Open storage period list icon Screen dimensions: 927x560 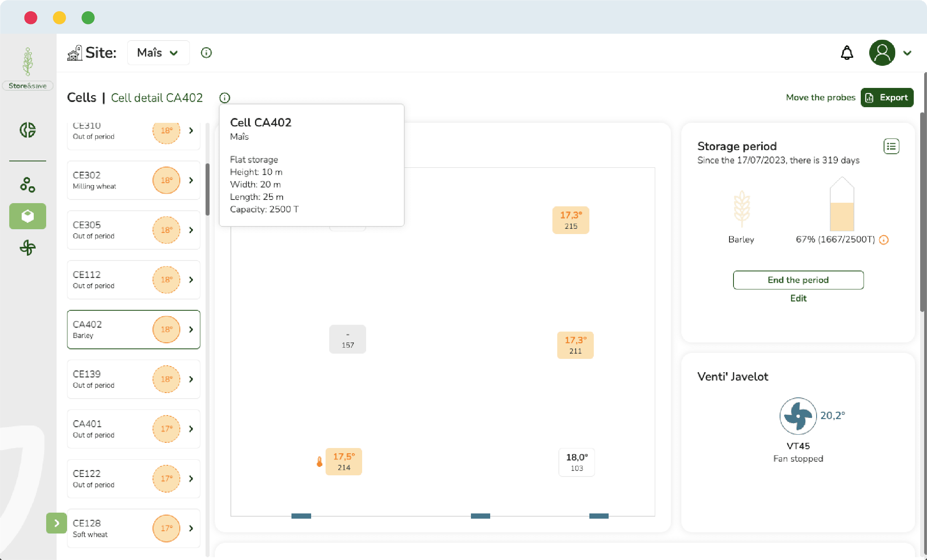(x=891, y=146)
